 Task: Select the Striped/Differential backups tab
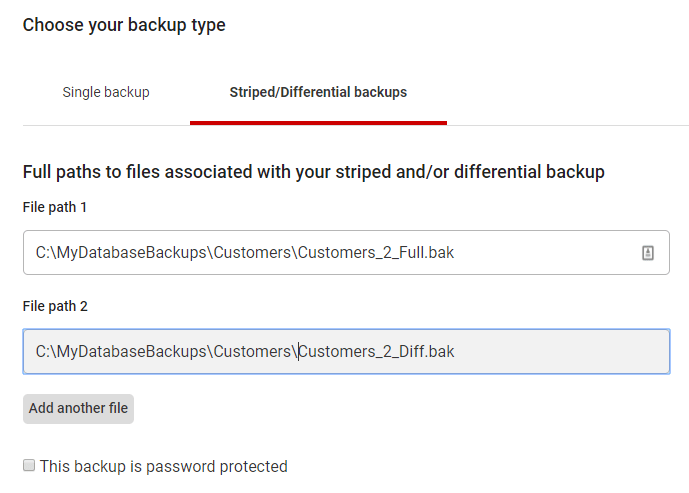318,92
